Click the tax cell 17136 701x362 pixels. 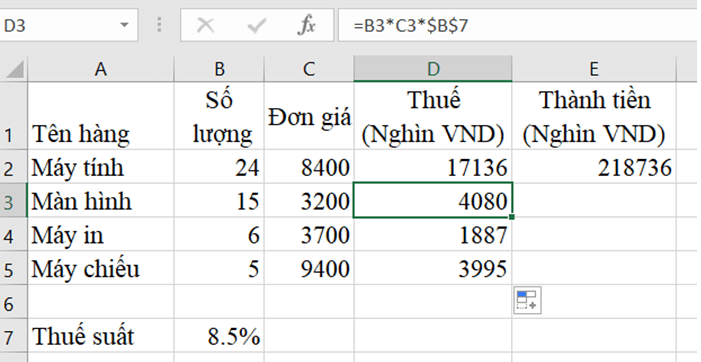(433, 167)
